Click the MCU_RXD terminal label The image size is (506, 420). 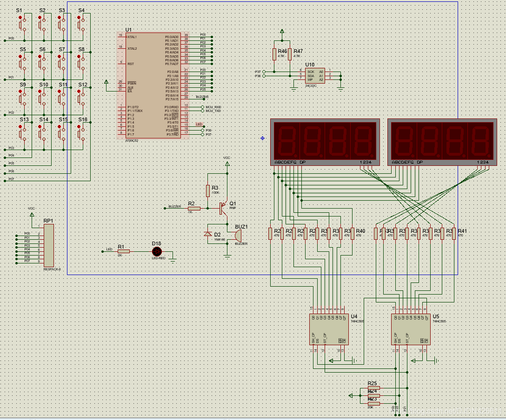point(213,107)
